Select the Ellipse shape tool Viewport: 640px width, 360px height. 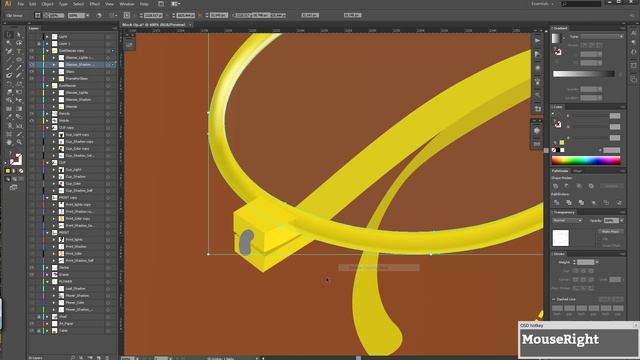(19, 60)
